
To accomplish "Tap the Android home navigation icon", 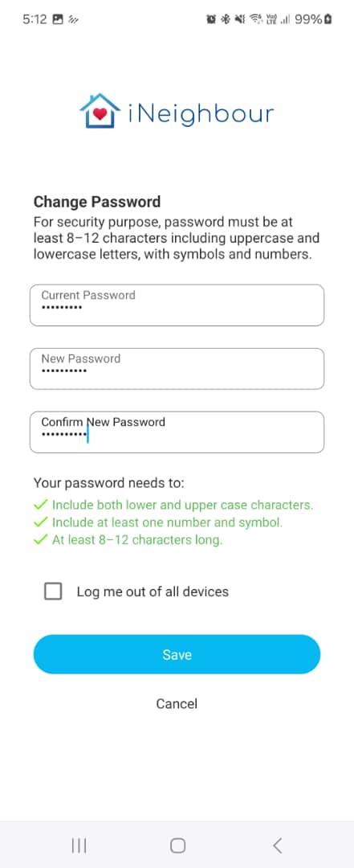I will click(177, 845).
